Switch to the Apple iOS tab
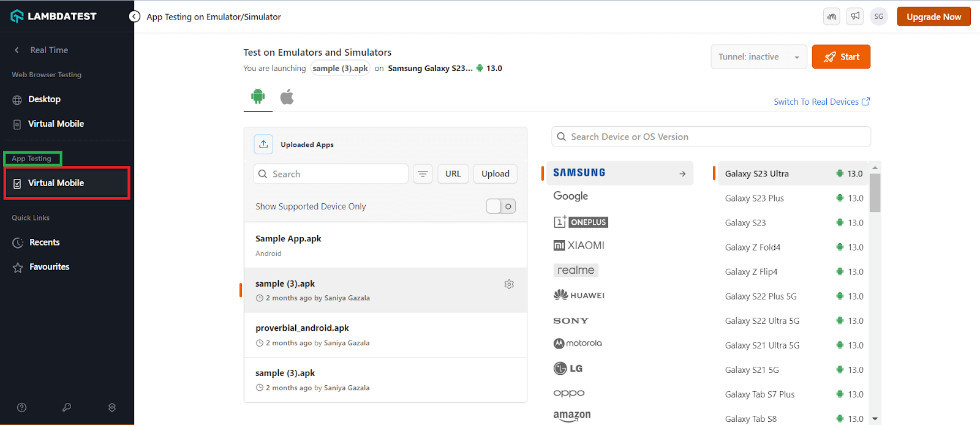This screenshot has width=980, height=425. [287, 97]
